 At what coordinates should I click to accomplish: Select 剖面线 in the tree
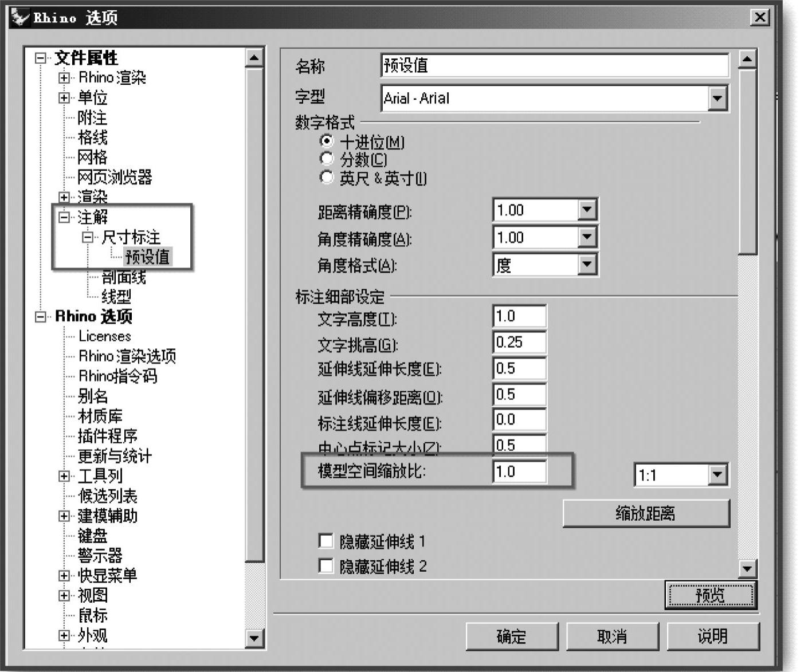point(124,277)
